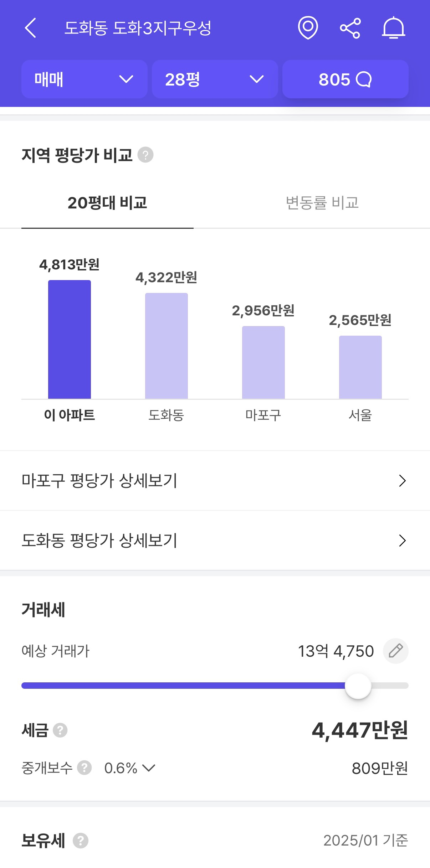Switch to the 변동률 비교 tab
Screen dimensions: 430x868
point(322,203)
